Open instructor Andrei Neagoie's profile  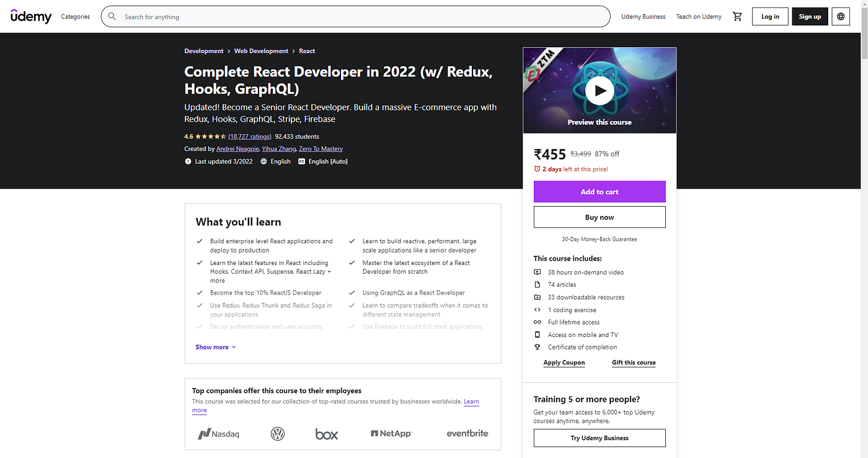[x=237, y=149]
